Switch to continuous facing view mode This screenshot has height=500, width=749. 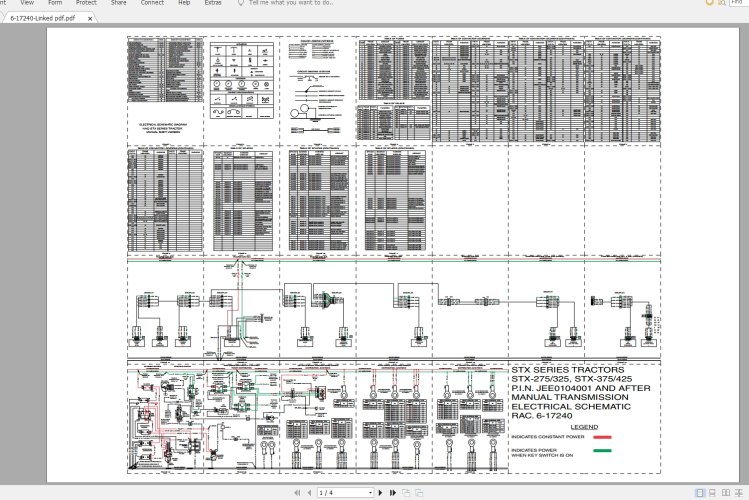739,493
